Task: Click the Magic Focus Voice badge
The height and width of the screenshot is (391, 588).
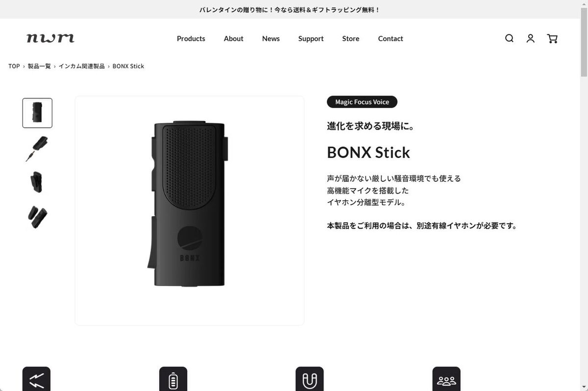Action: (x=362, y=102)
